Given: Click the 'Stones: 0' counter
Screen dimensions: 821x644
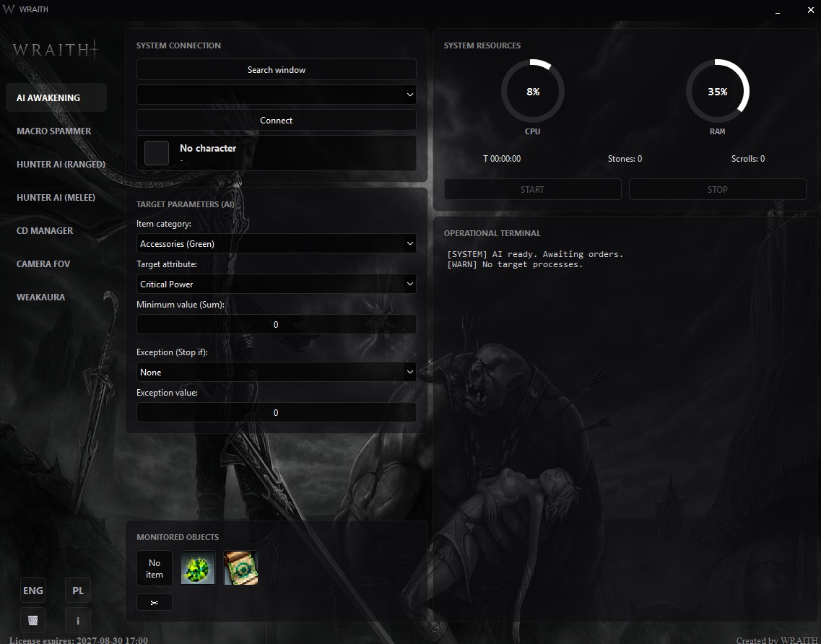Looking at the screenshot, I should [625, 159].
